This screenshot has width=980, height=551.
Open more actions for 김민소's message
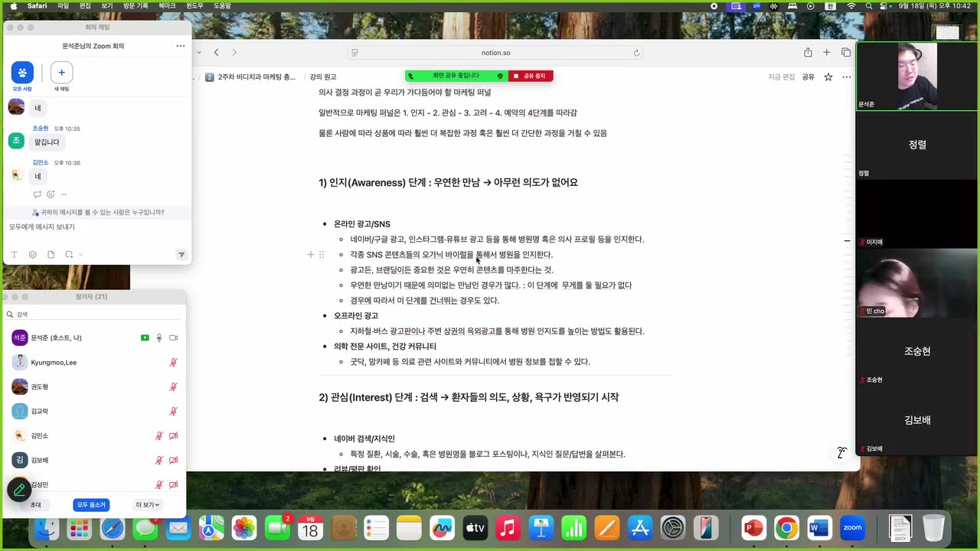point(64,194)
